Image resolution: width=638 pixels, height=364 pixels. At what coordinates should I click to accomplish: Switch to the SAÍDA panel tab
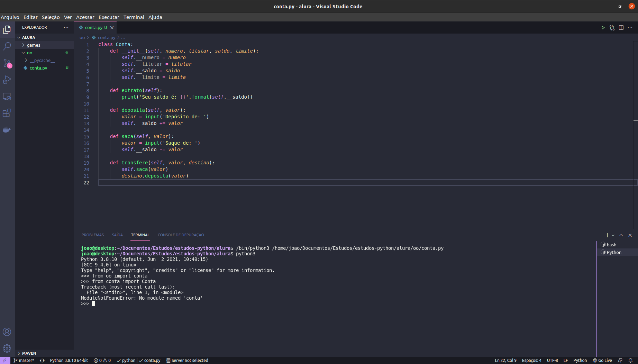click(x=117, y=235)
